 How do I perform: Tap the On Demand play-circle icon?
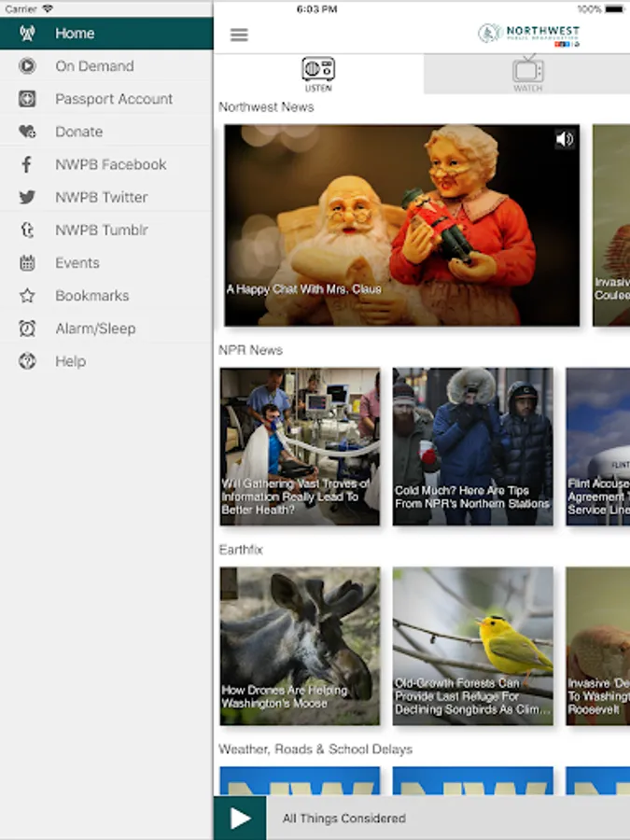pyautogui.click(x=27, y=66)
